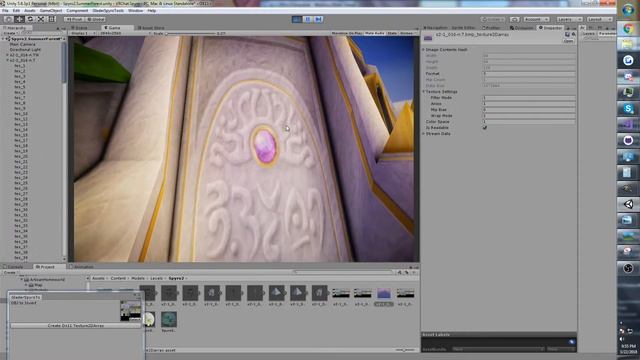The image size is (640, 360).
Task: Click the Project search field
Action: click(x=343, y=272)
